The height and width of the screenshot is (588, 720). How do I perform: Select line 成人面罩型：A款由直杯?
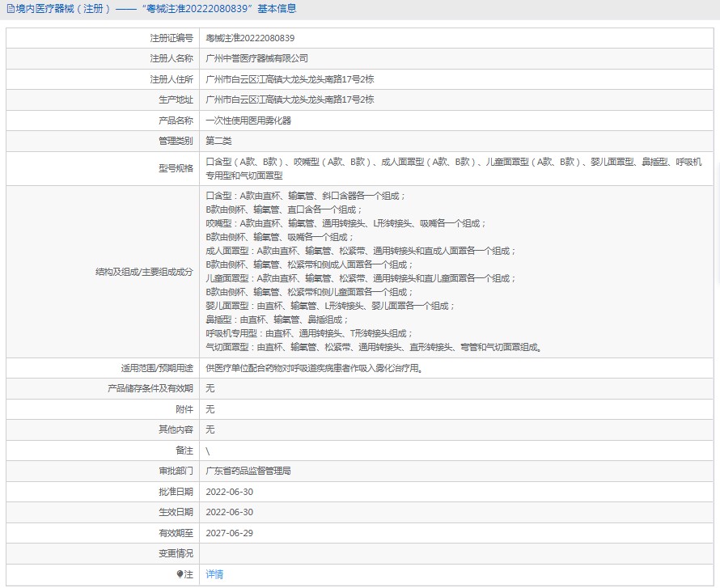coord(361,251)
